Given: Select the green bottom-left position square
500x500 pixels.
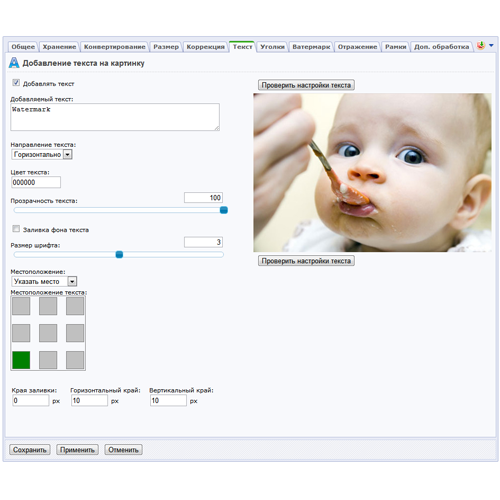Looking at the screenshot, I should click(x=21, y=360).
